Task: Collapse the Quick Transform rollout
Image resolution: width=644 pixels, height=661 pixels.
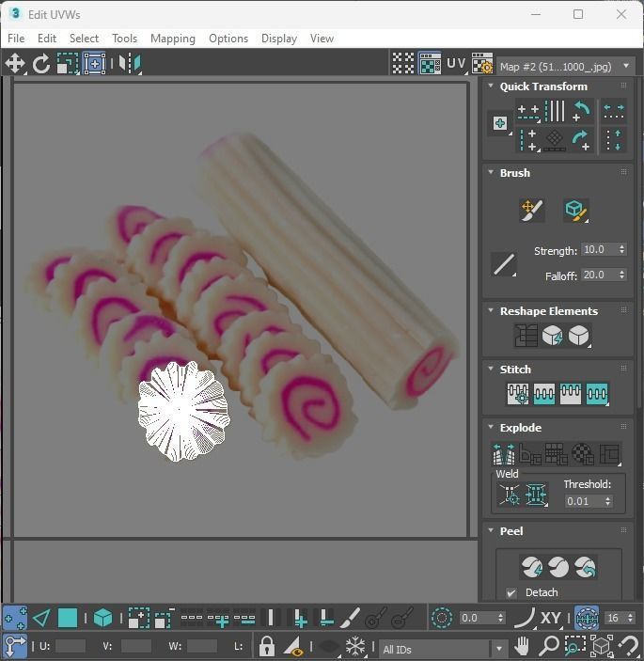Action: (491, 86)
